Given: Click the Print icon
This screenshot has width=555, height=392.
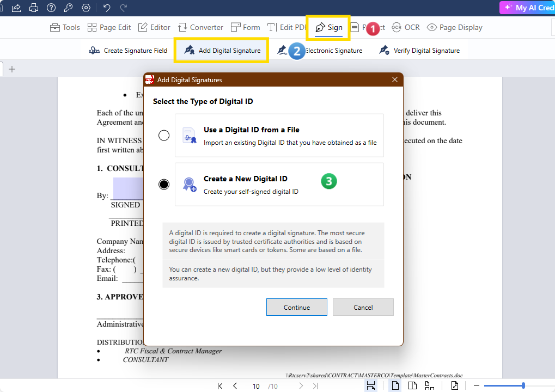Looking at the screenshot, I should pyautogui.click(x=34, y=8).
